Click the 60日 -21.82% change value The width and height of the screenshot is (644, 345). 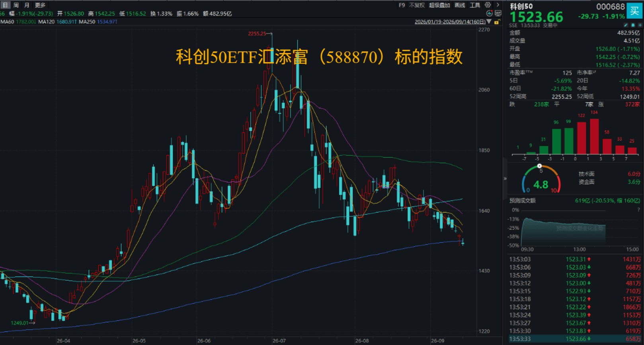[562, 89]
